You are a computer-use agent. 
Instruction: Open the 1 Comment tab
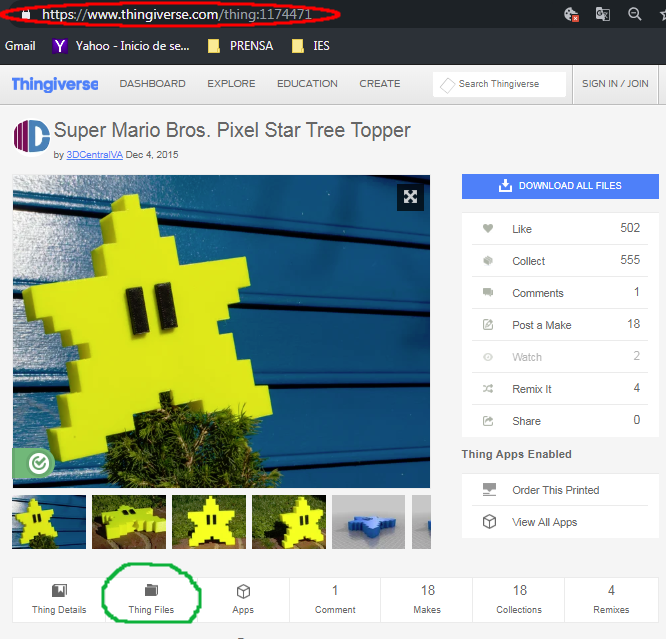pos(335,600)
